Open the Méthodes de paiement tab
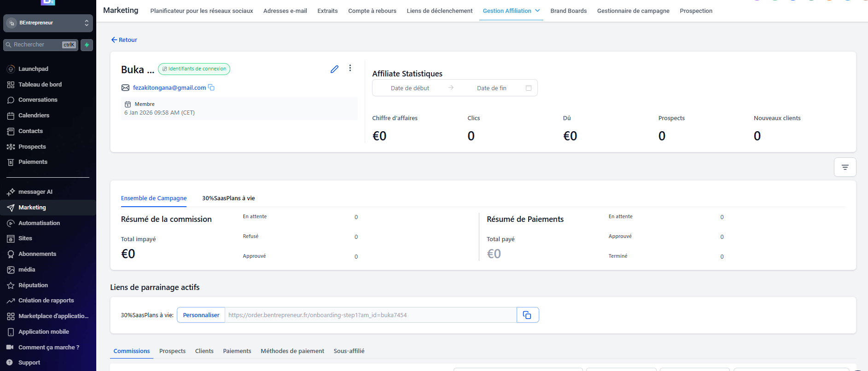This screenshot has height=371, width=868. pos(292,351)
